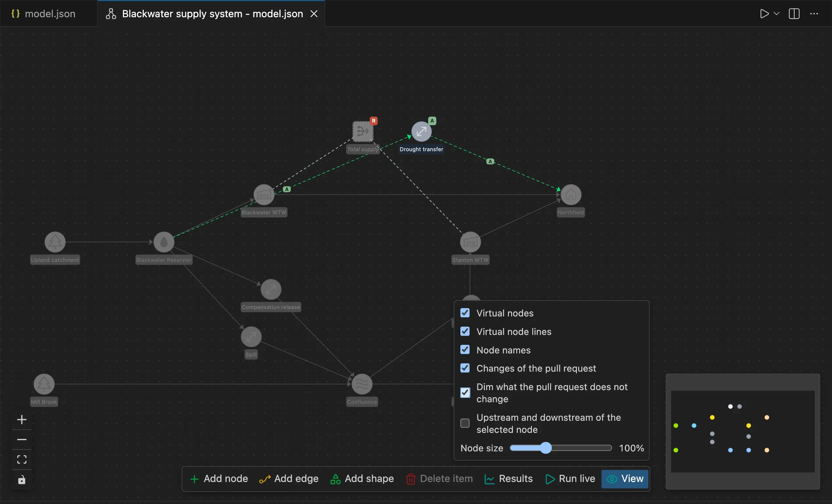Open the run options dropdown arrow
832x504 pixels.
[777, 14]
